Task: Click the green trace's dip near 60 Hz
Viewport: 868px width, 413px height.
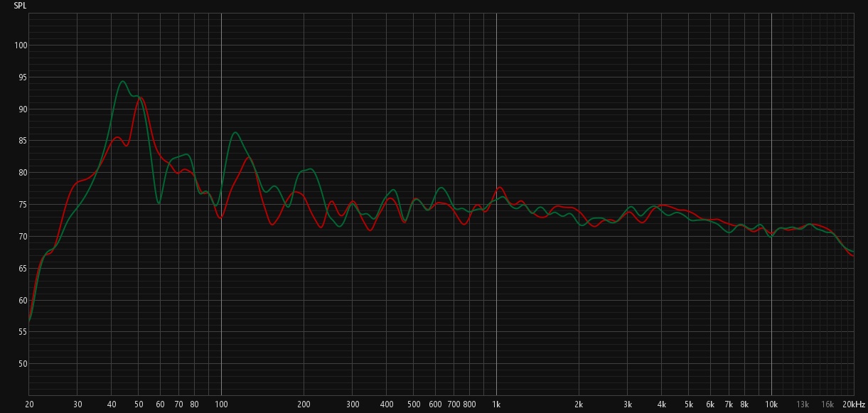Action: 159,203
